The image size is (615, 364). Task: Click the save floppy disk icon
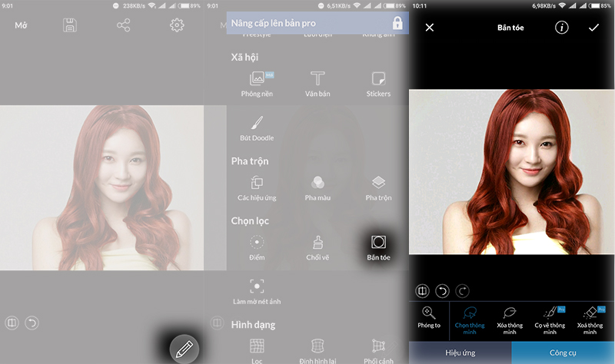70,25
